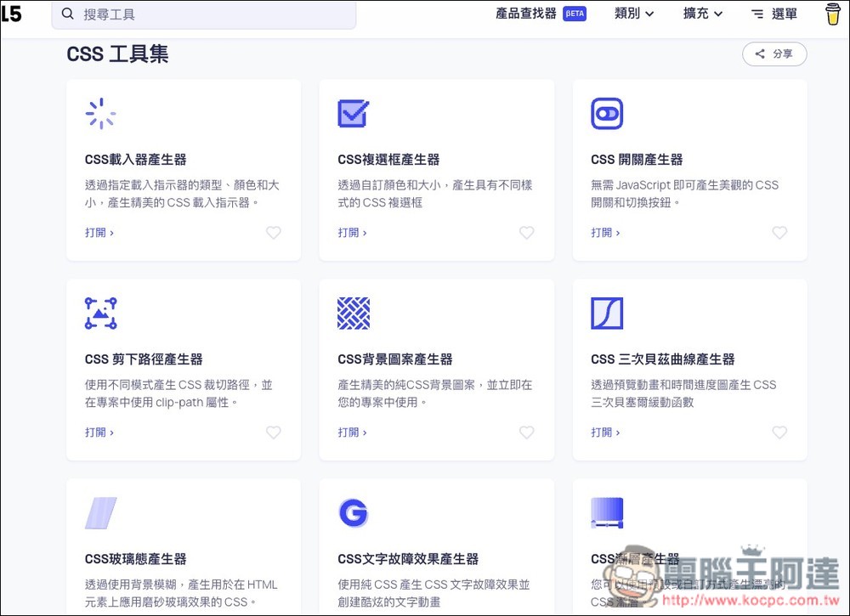The width and height of the screenshot is (850, 616).
Task: Click the 分享 share button
Action: 773,54
